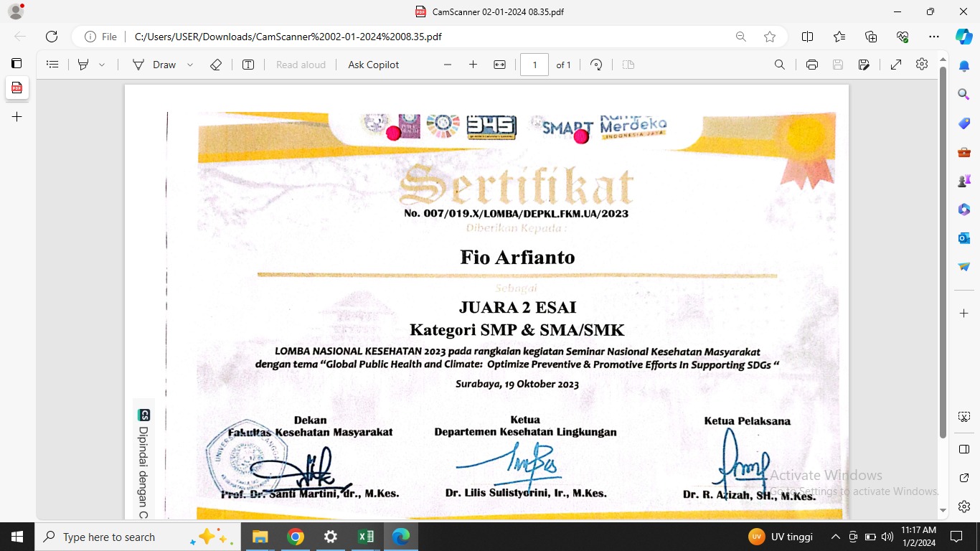Viewport: 980px width, 551px height.
Task: Open Settings from taskbar
Action: coord(330,537)
